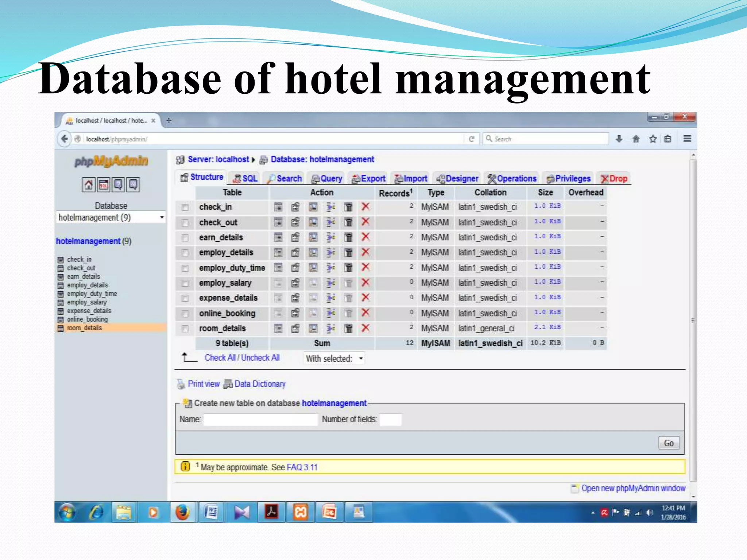Tick the checkbox for employ_duty_time table
This screenshot has width=747, height=560.
pos(185,268)
